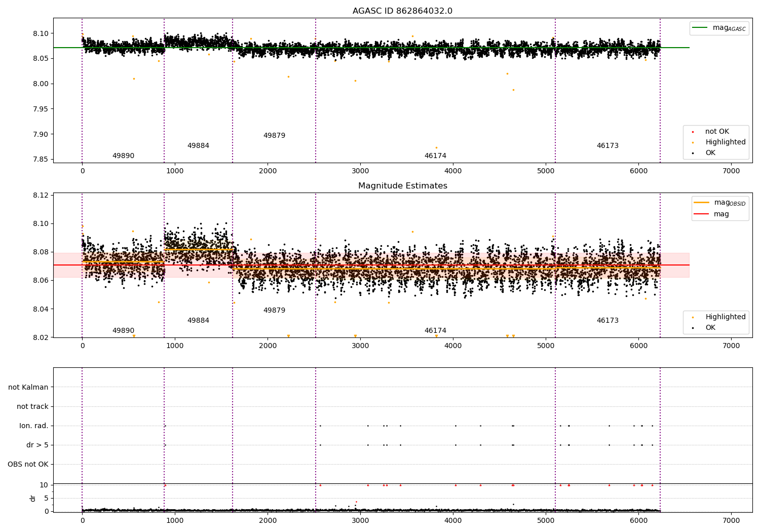Click OK legend entry in top plot
The height and width of the screenshot is (532, 760).
coord(710,153)
